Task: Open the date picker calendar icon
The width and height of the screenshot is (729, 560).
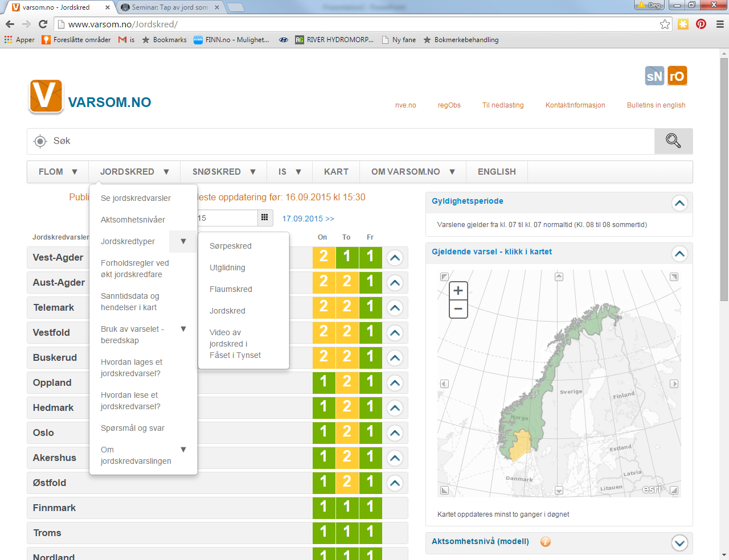Action: 265,218
